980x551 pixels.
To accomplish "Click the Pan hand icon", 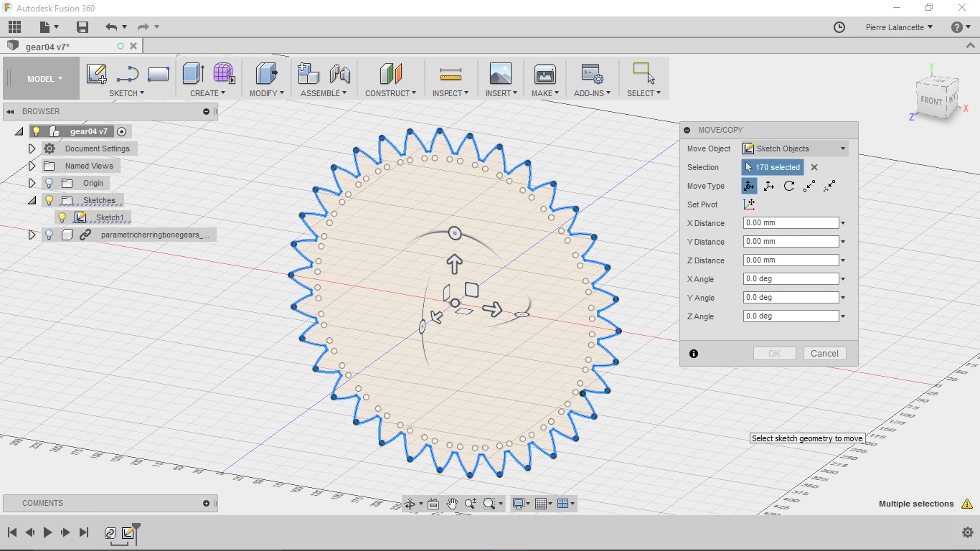I will [452, 504].
